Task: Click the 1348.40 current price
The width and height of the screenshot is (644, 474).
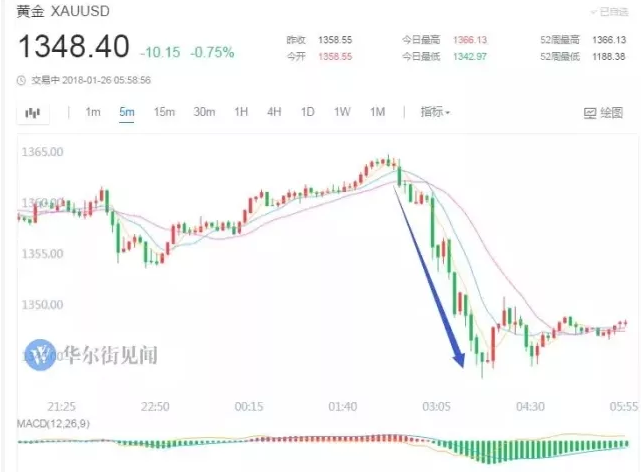Action: click(73, 48)
